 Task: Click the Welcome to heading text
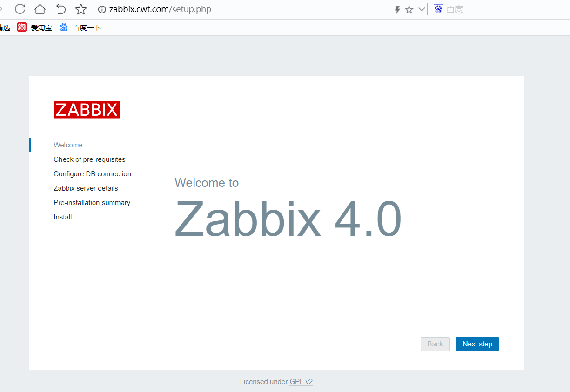(x=207, y=183)
